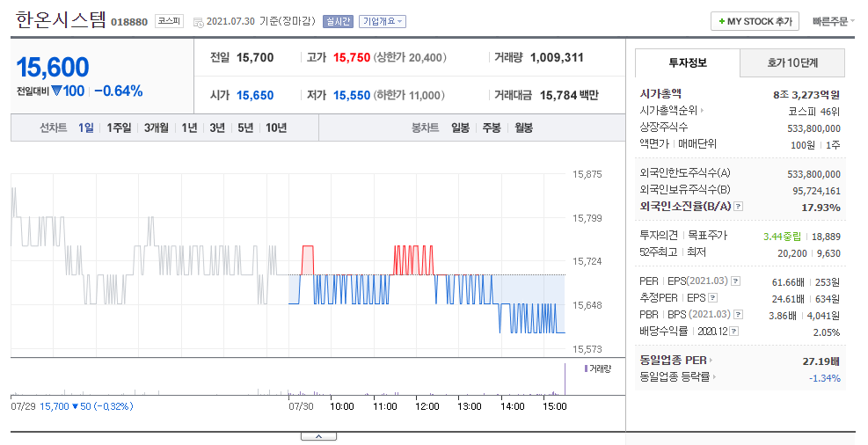Click the 외국인보유주식수 value 95,724,161
This screenshot has height=445, width=868.
(816, 191)
